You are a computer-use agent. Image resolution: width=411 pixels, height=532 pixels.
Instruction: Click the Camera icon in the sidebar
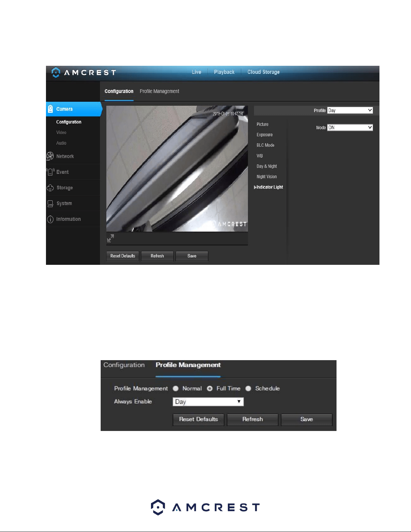[50, 109]
